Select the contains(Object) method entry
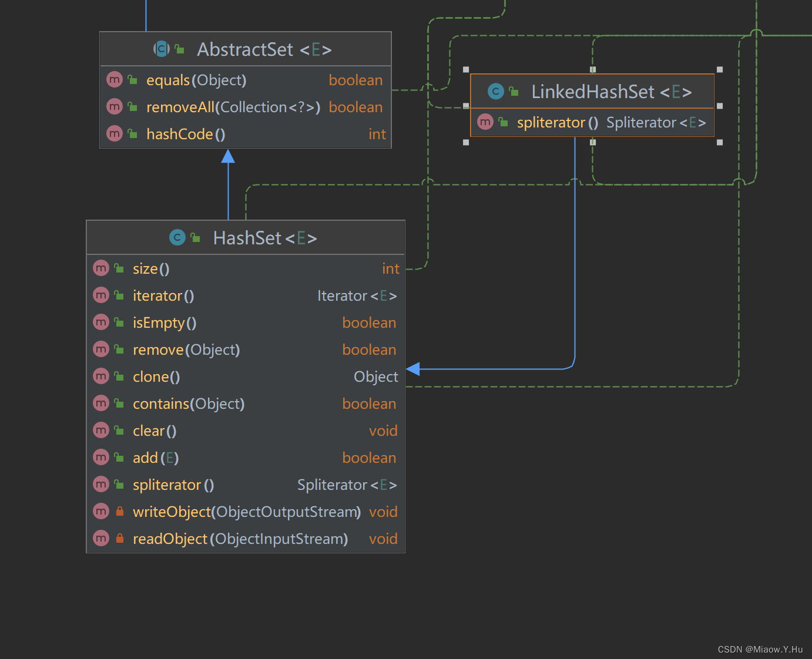This screenshot has width=812, height=659. 188,404
